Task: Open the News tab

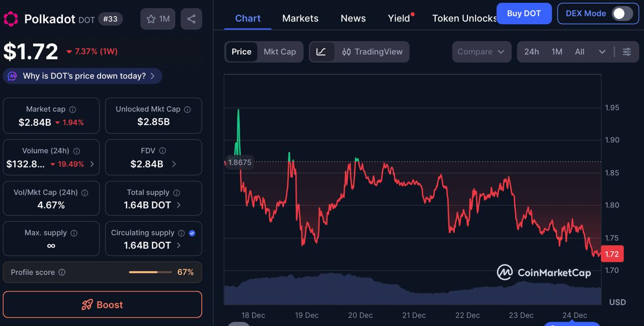Action: tap(353, 18)
